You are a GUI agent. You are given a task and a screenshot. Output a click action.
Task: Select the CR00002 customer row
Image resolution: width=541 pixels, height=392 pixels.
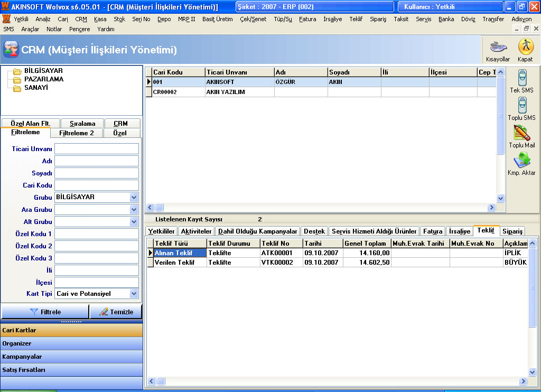click(321, 92)
